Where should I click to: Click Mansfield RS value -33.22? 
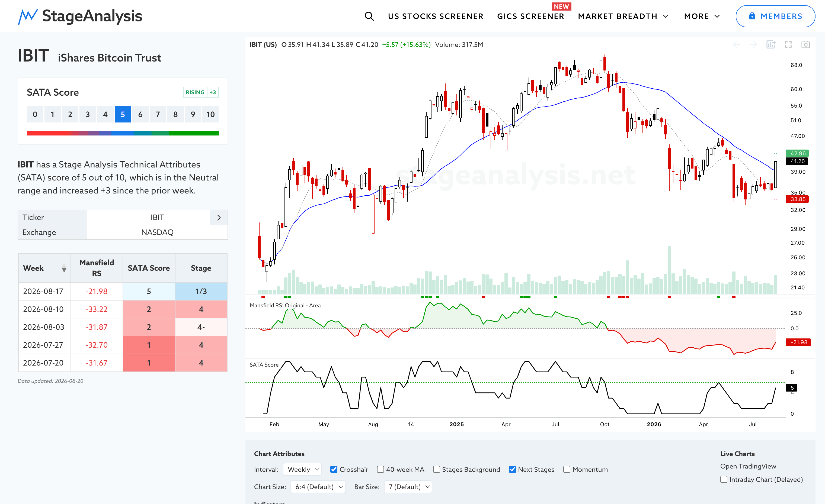coord(97,309)
